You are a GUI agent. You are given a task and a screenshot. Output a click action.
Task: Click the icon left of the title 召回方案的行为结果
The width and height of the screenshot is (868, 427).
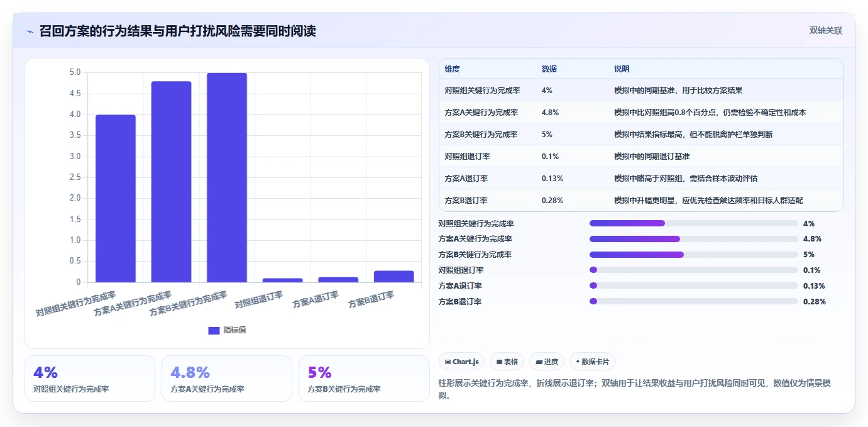(x=30, y=31)
